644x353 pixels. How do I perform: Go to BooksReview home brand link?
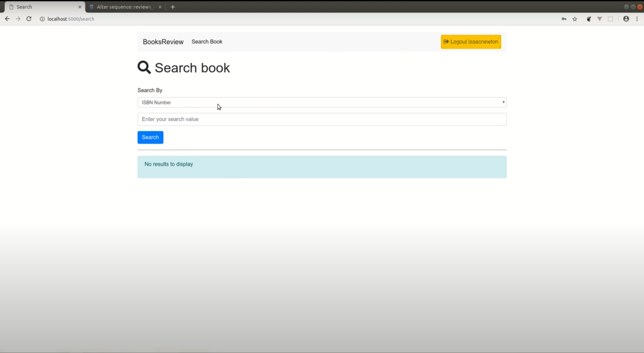[163, 42]
